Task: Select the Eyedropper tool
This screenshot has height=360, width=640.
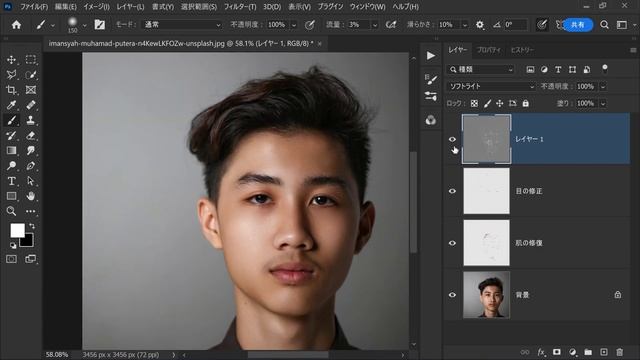Action: coord(11,105)
